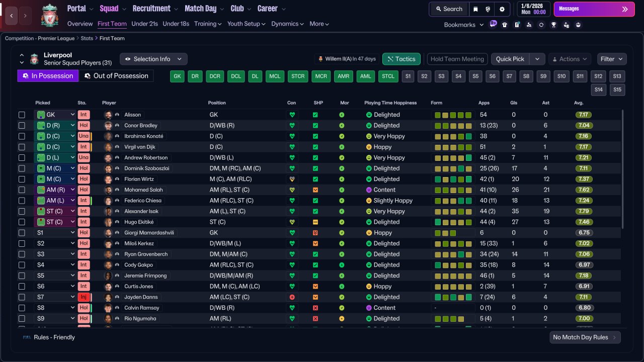Click the info icon next to Florian Wirtz
The width and height of the screenshot is (644, 362).
pos(117,179)
